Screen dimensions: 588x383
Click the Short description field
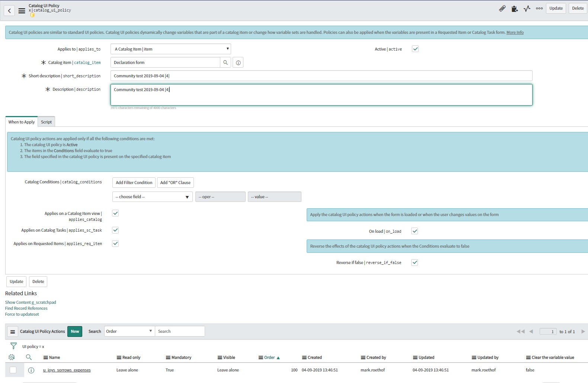[x=322, y=76]
